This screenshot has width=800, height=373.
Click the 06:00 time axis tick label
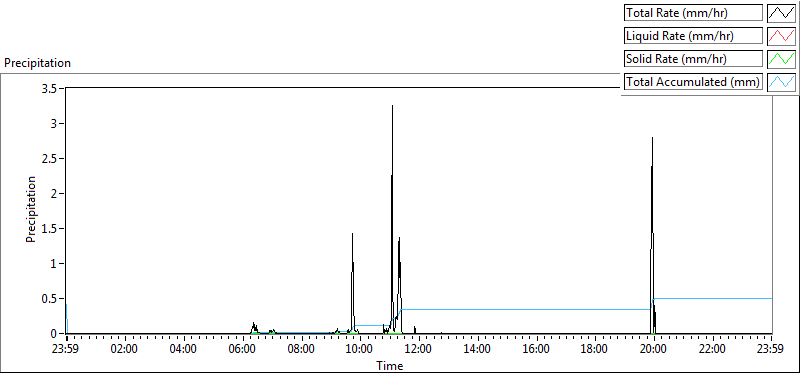242,350
